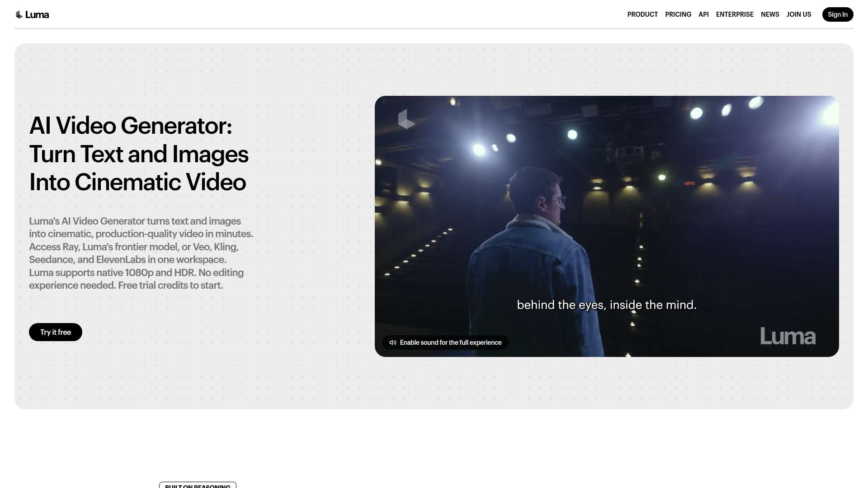868x488 pixels.
Task: Open the JOIN US link
Action: (x=799, y=14)
